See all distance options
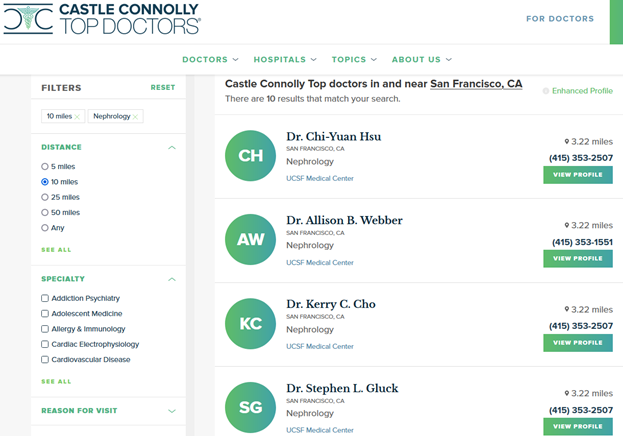Image resolution: width=623 pixels, height=437 pixels. (x=56, y=250)
